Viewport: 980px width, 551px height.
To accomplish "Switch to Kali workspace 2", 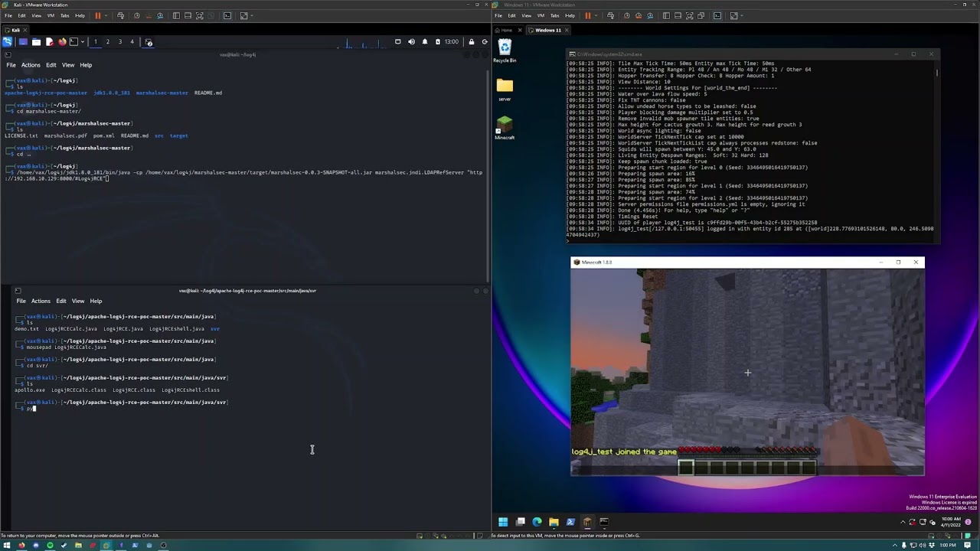I will tap(107, 42).
